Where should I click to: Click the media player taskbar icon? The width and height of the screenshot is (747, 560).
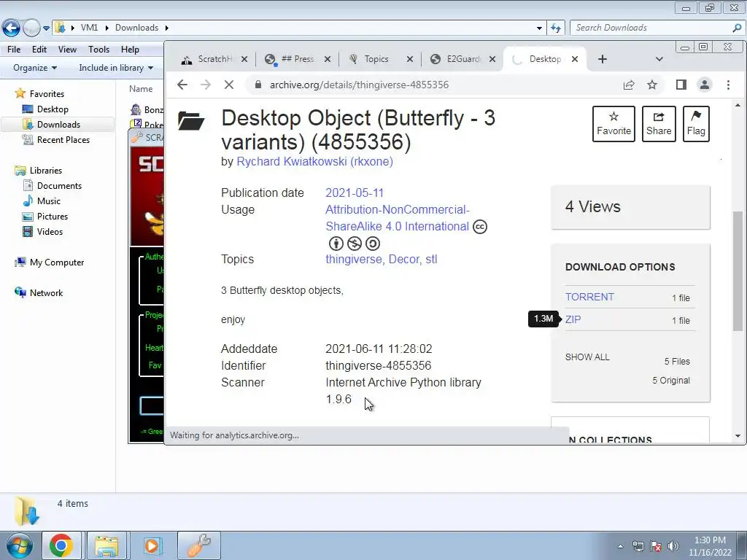point(152,545)
